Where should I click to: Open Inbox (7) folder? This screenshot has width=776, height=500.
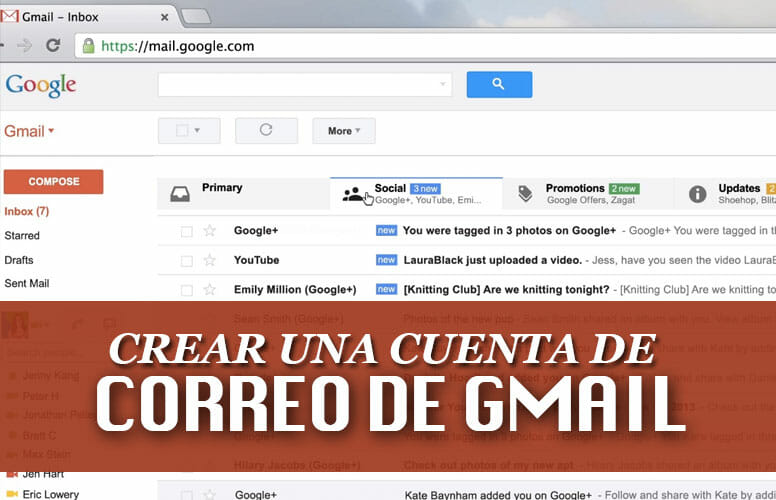click(x=27, y=211)
